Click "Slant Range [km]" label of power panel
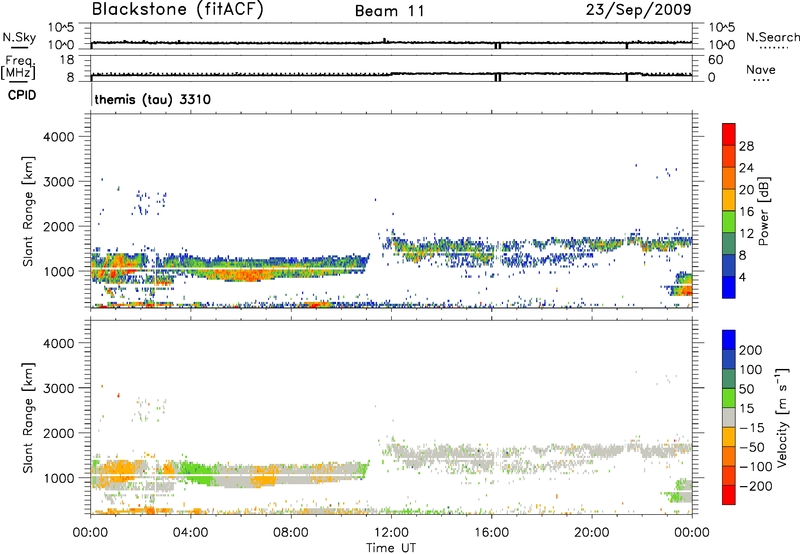This screenshot has width=800, height=554. pyautogui.click(x=28, y=211)
